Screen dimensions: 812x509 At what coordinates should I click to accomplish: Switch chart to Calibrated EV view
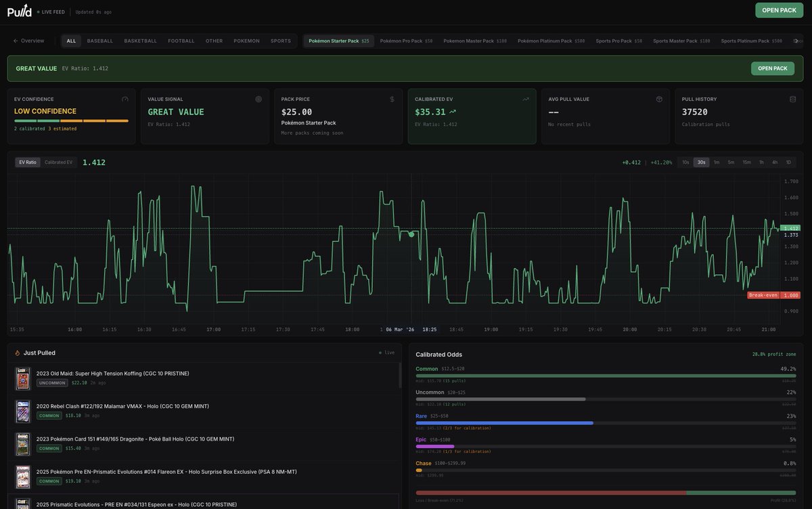pos(58,162)
